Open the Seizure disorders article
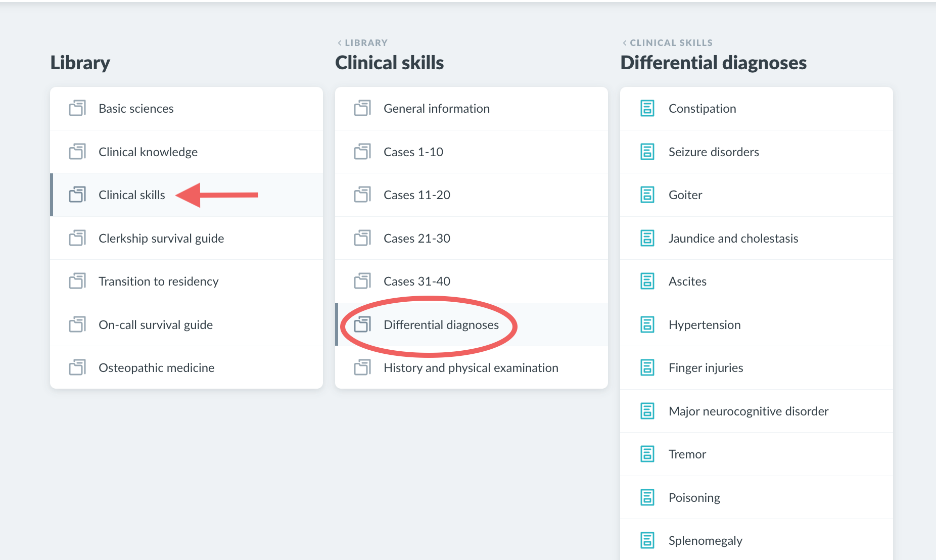The height and width of the screenshot is (560, 936). [x=757, y=152]
